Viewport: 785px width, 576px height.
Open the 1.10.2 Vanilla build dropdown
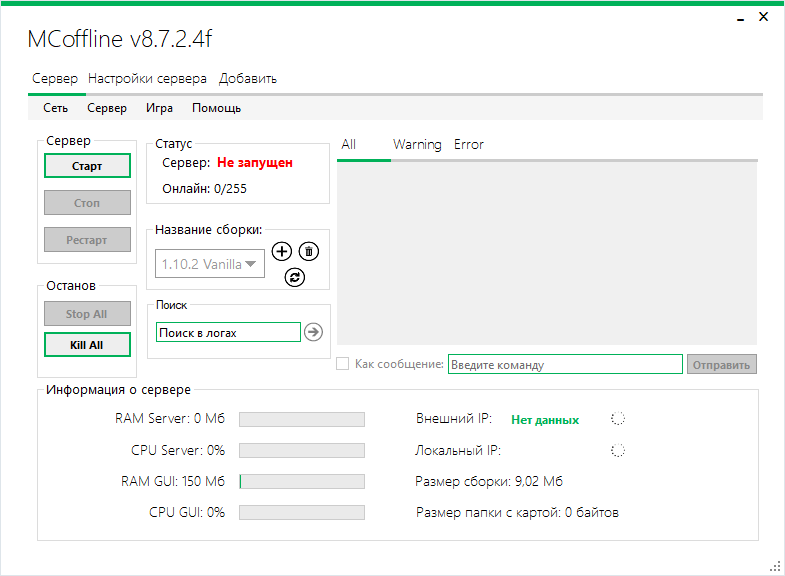(x=210, y=265)
